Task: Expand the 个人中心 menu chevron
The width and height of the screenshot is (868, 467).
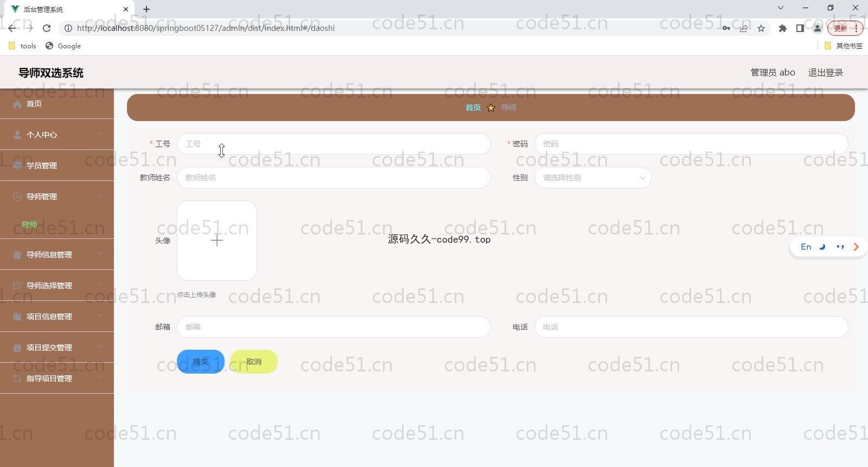Action: point(100,134)
